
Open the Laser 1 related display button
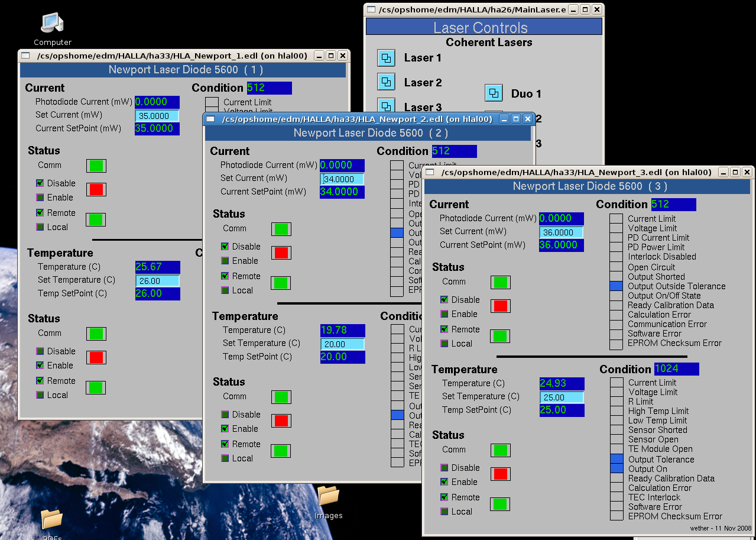click(386, 58)
